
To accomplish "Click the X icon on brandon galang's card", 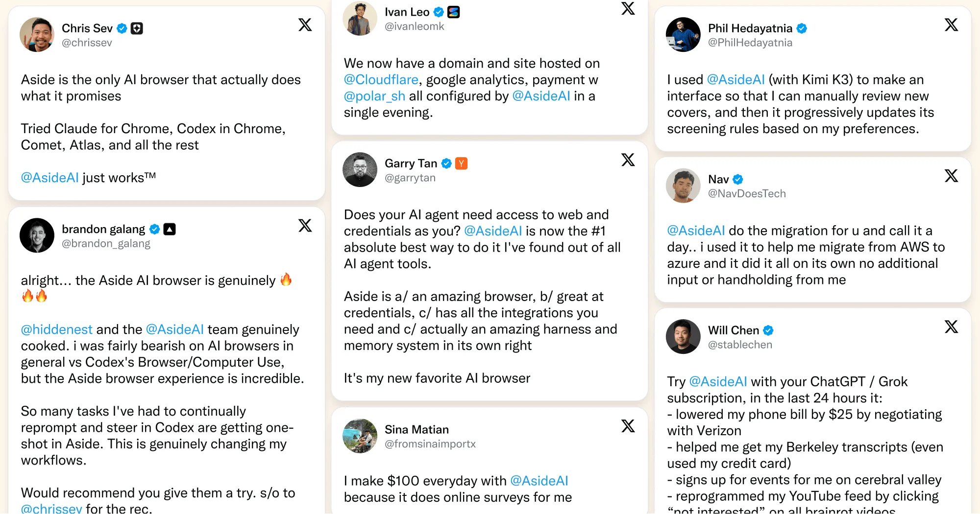I will 305,225.
